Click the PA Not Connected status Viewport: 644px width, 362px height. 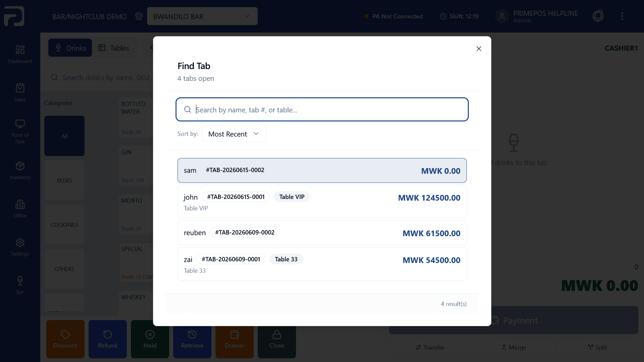coord(393,16)
